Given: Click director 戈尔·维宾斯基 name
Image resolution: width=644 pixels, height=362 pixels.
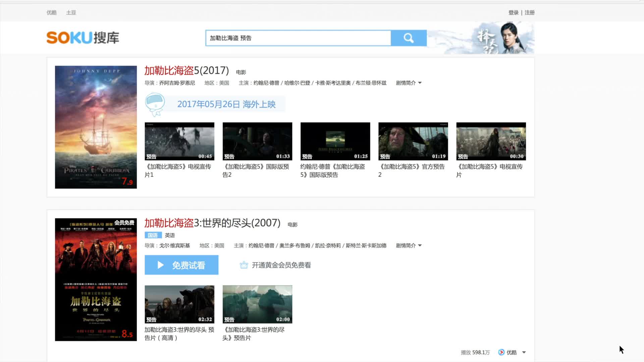Looking at the screenshot, I should (174, 245).
